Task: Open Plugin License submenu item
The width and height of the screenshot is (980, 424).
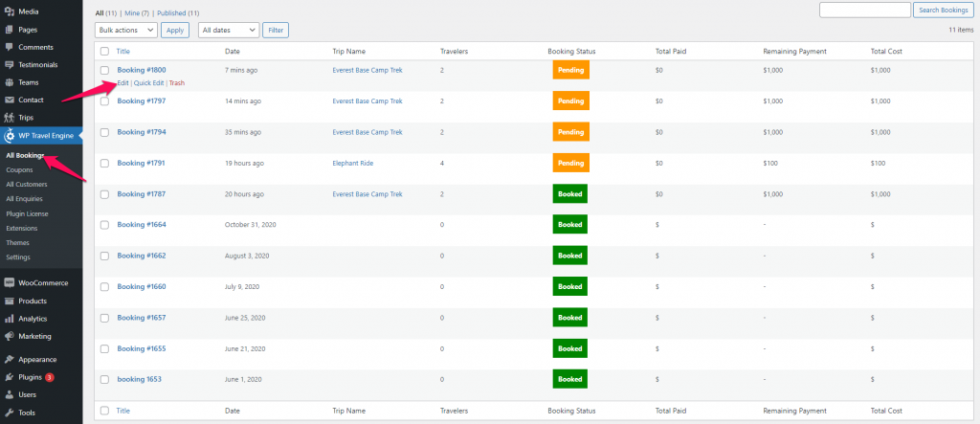Action: coord(27,213)
